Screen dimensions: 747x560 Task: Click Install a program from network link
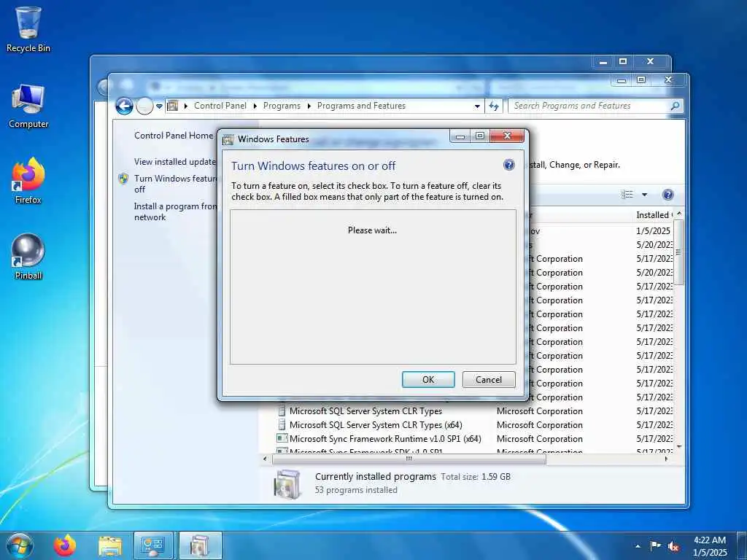point(175,211)
